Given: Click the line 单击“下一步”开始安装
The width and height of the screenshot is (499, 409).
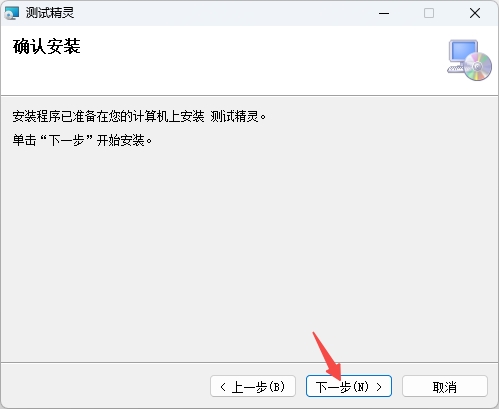Looking at the screenshot, I should (82, 140).
